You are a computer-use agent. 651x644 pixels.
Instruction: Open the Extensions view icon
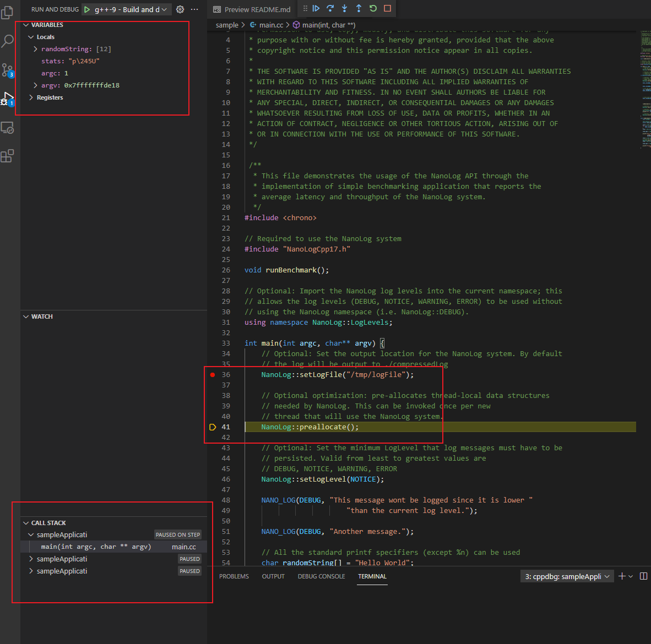[x=8, y=156]
